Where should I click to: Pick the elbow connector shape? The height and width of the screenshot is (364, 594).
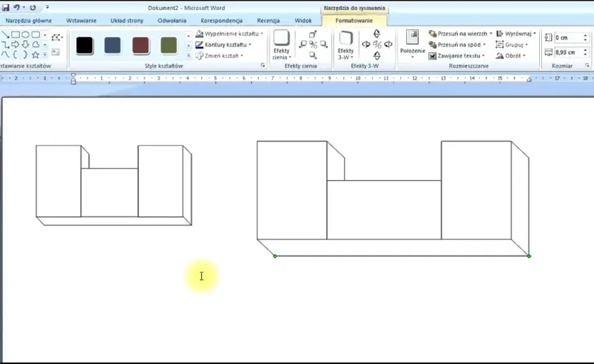[x=5, y=44]
